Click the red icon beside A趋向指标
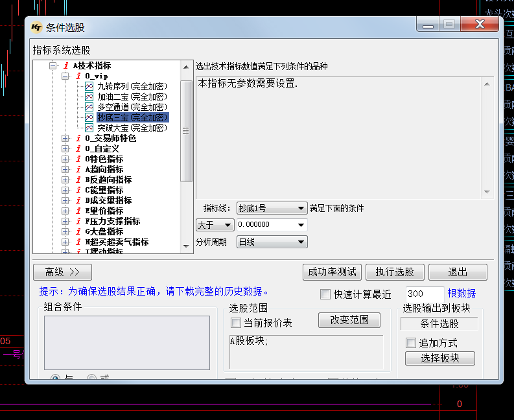This screenshot has height=420, width=514. [x=78, y=169]
